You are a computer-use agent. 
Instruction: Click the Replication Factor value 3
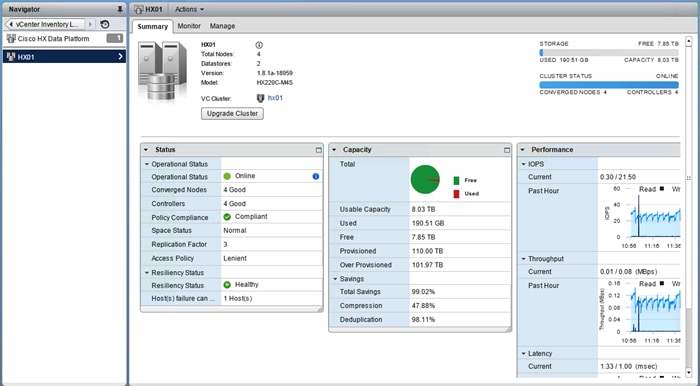[x=225, y=245]
